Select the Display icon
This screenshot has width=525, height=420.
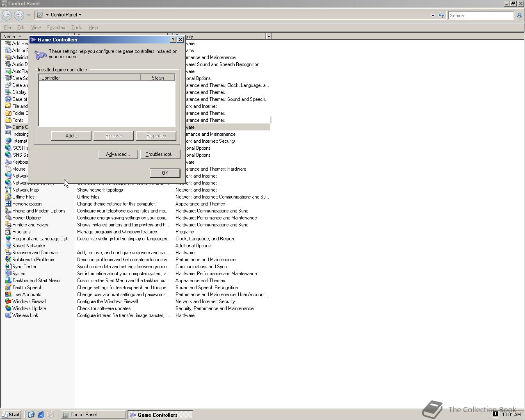(8, 92)
